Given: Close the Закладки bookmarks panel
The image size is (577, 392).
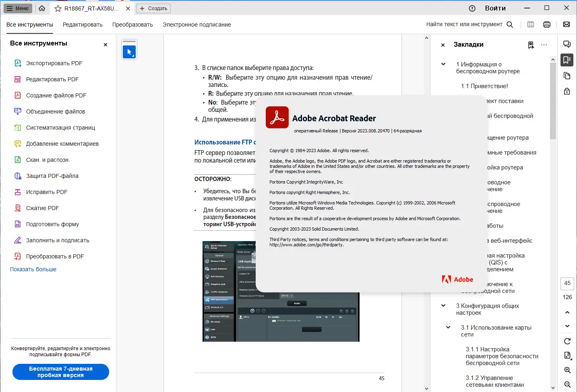Looking at the screenshot, I should point(443,45).
